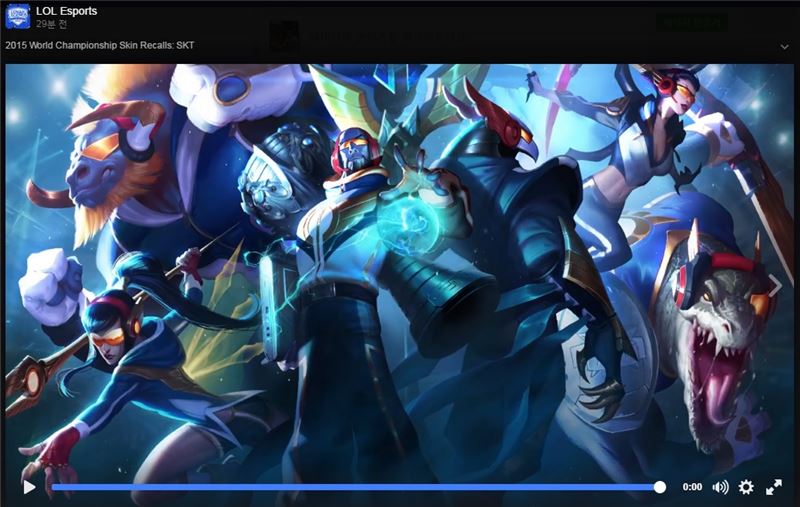Mute the video with the speaker icon

click(720, 487)
